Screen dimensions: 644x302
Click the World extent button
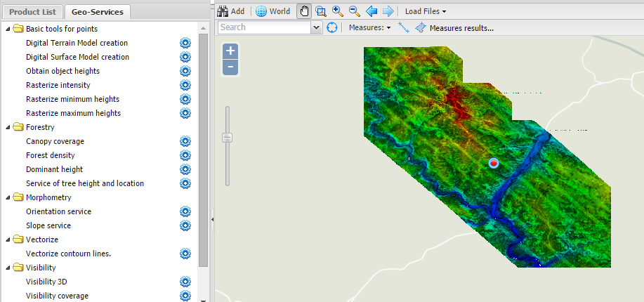click(x=272, y=11)
